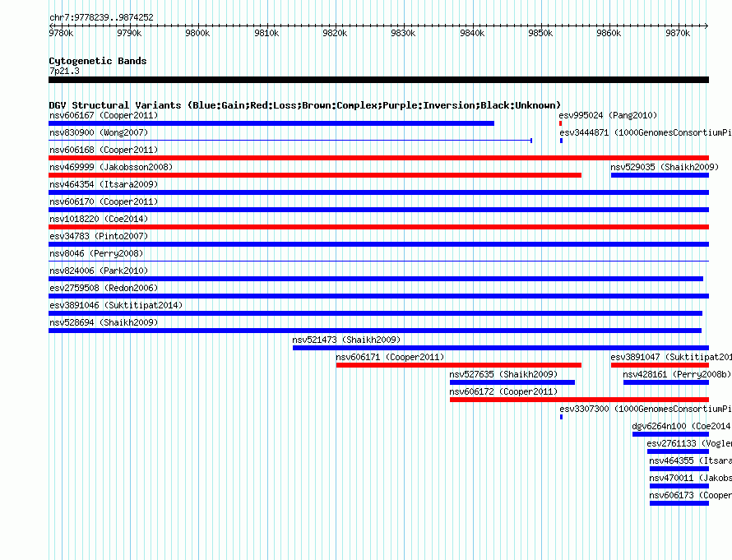The image size is (732, 560).
Task: Select the red nsv606171 loss bar
Action: [459, 365]
